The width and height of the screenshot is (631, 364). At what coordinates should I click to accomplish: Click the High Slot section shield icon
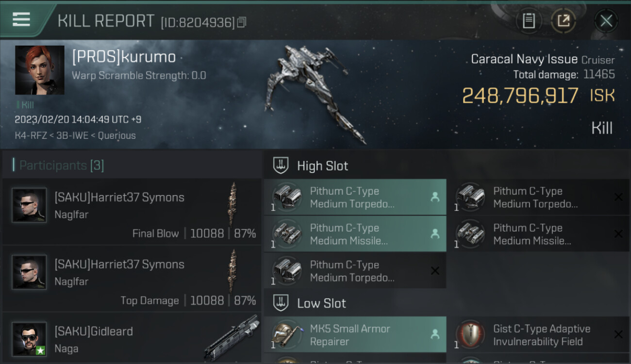coord(281,165)
